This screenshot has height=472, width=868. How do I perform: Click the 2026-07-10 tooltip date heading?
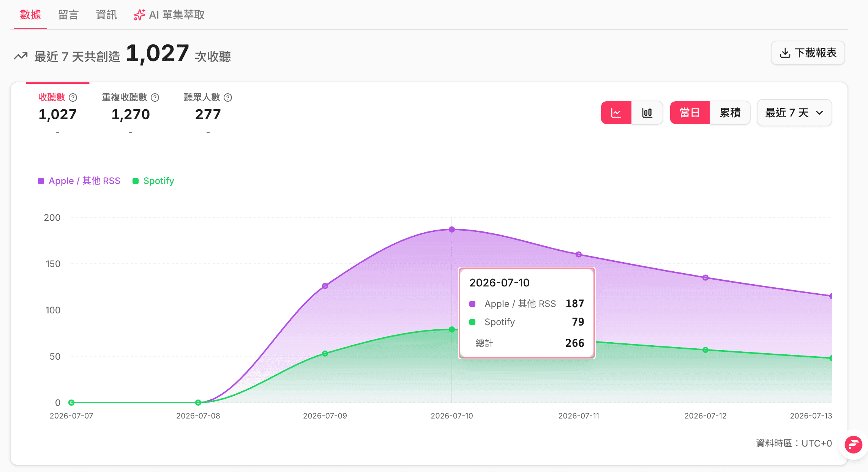point(499,283)
